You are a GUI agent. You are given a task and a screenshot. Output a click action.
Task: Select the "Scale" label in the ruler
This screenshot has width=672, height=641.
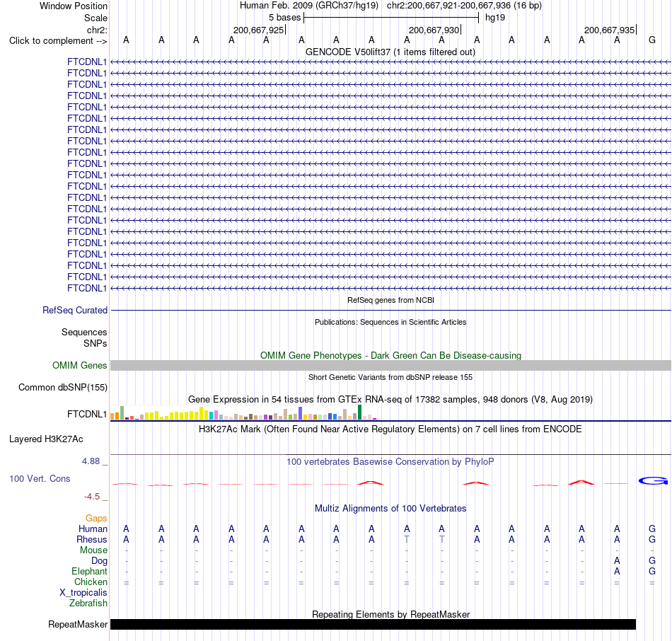pos(95,18)
